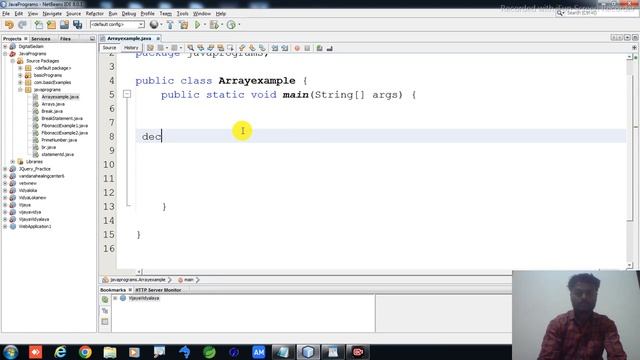Run the project with green play icon
The image size is (640, 360).
coord(198,24)
